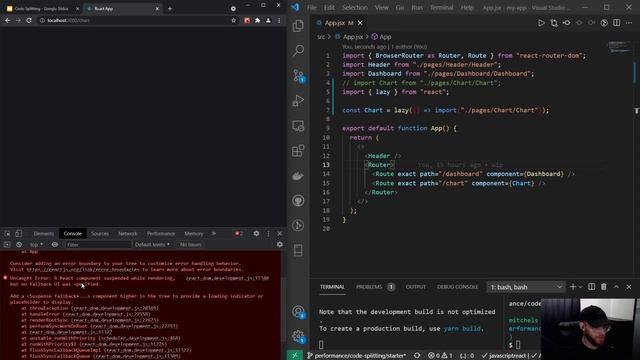Screen dimensions: 640x360
Task: Click the Synchronize Changes icon in status bar
Action: [x=417, y=356]
